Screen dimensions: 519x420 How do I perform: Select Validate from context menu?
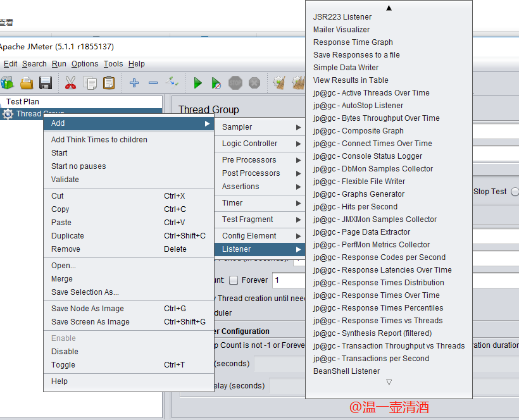(x=128, y=180)
